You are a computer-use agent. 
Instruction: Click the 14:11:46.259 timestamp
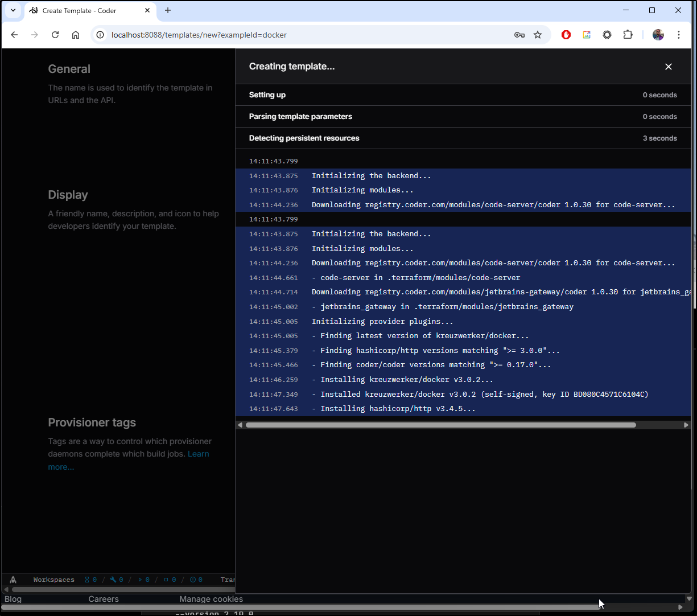(x=273, y=380)
